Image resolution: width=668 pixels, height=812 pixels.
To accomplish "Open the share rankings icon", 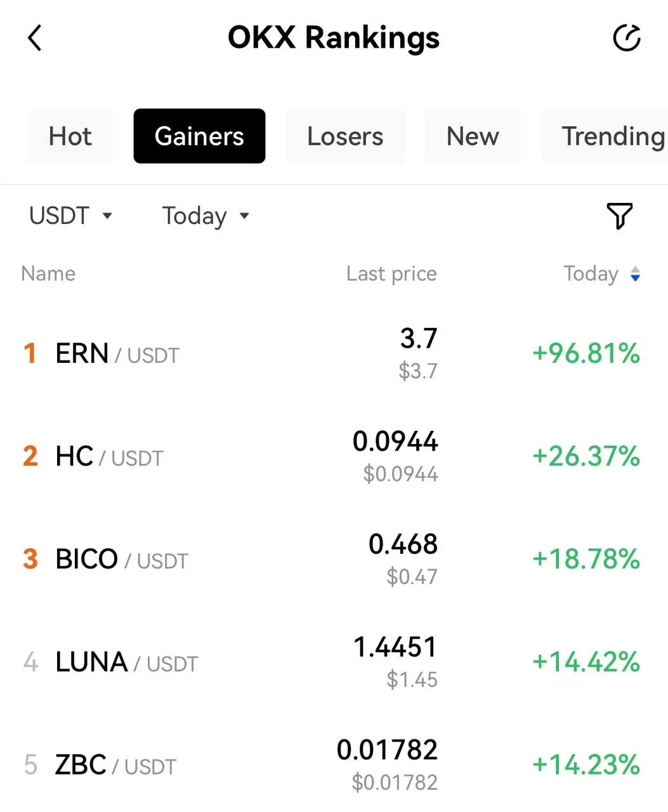I will click(x=627, y=38).
